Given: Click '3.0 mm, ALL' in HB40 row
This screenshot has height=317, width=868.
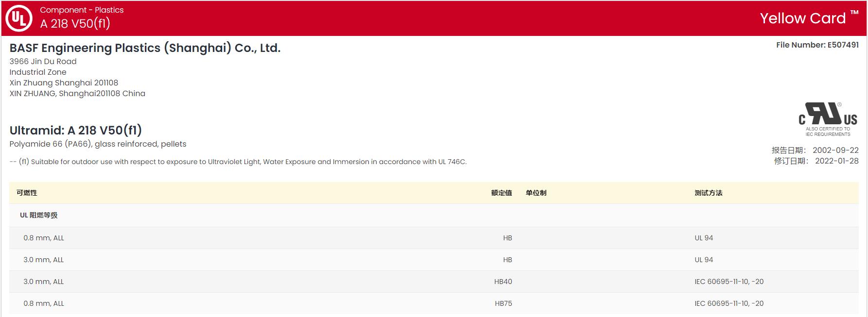Looking at the screenshot, I should coord(44,282).
